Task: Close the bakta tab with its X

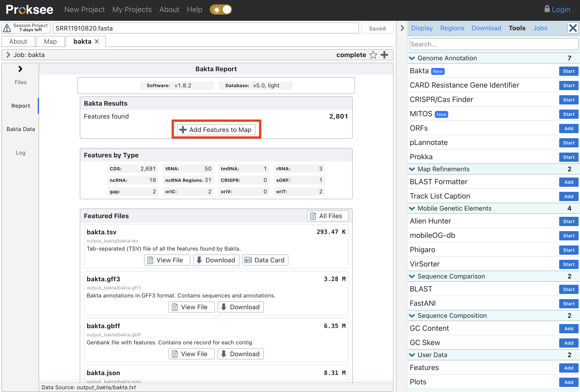Action: [x=97, y=41]
